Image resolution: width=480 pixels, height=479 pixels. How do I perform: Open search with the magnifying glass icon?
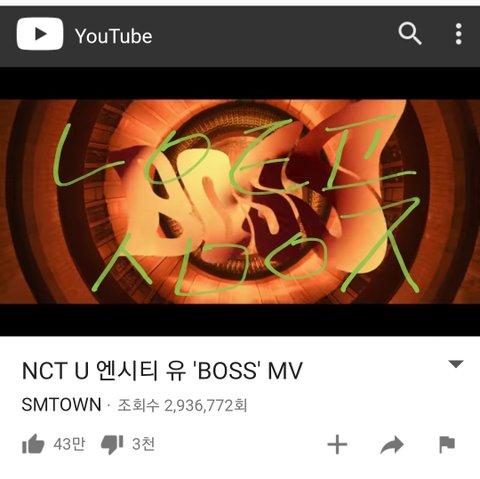[x=410, y=33]
